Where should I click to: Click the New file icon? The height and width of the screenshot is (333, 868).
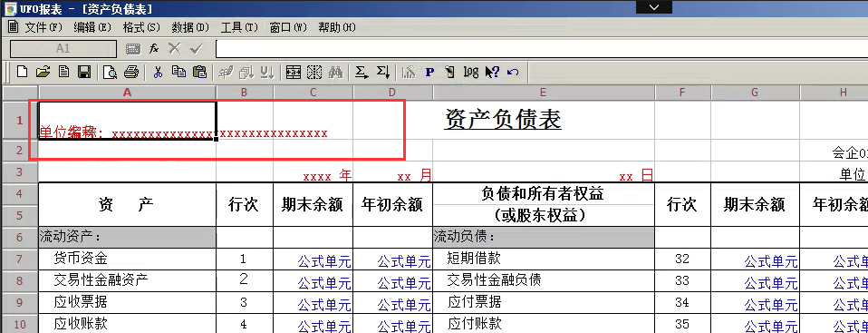pyautogui.click(x=22, y=72)
